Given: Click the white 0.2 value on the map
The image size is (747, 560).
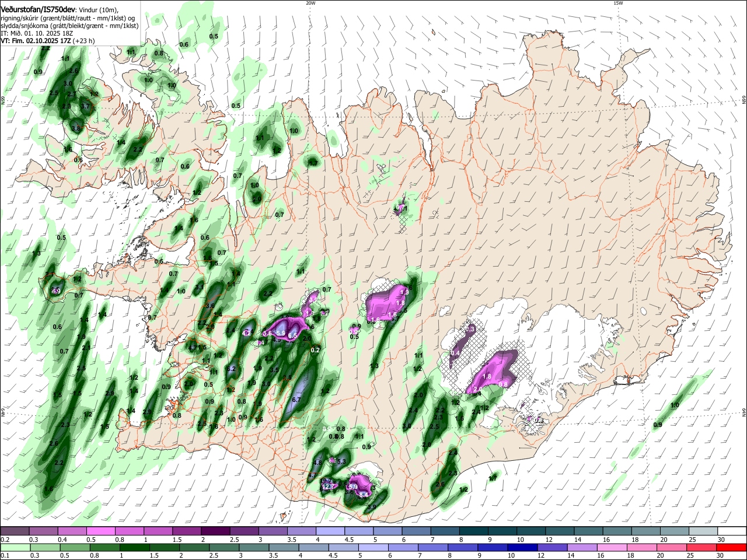Looking at the screenshot, I should (316, 350).
